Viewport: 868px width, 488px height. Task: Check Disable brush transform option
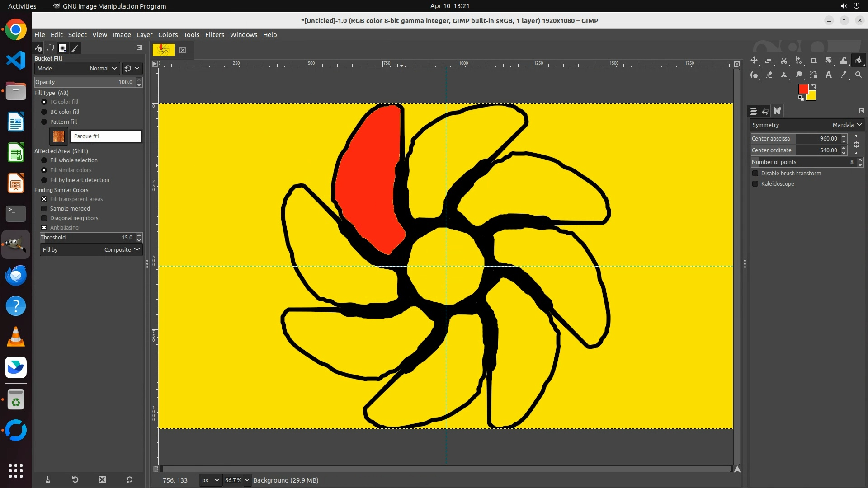pyautogui.click(x=755, y=174)
